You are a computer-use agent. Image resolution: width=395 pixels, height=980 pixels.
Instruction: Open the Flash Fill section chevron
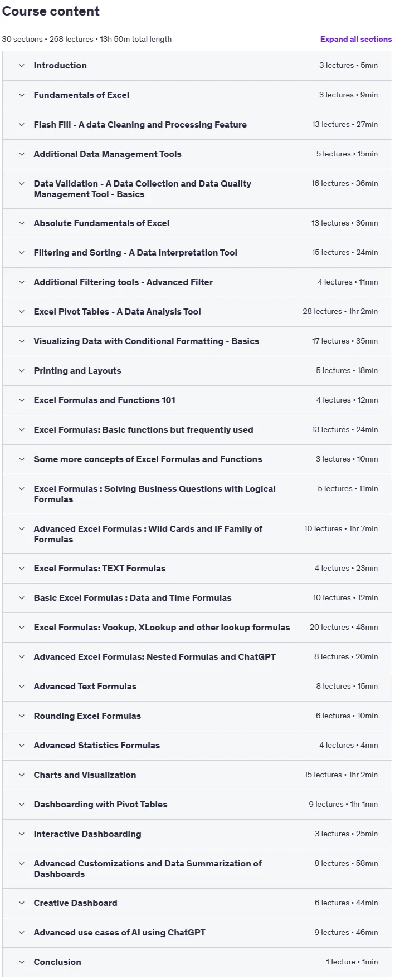click(22, 125)
